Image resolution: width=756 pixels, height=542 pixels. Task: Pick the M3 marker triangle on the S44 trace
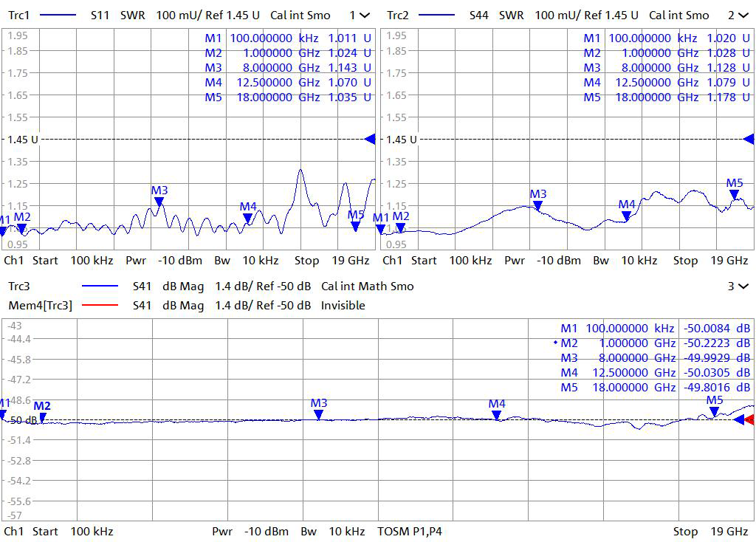click(538, 205)
